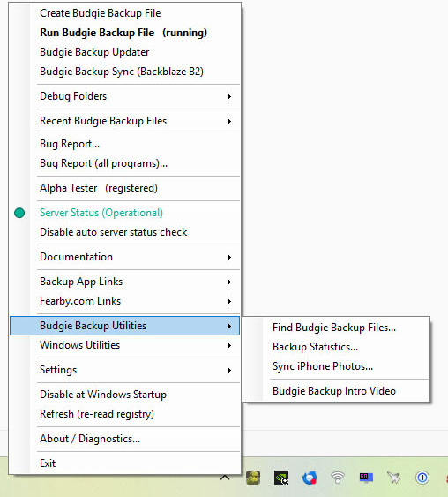Open the Backup App Links entry

pyautogui.click(x=124, y=282)
